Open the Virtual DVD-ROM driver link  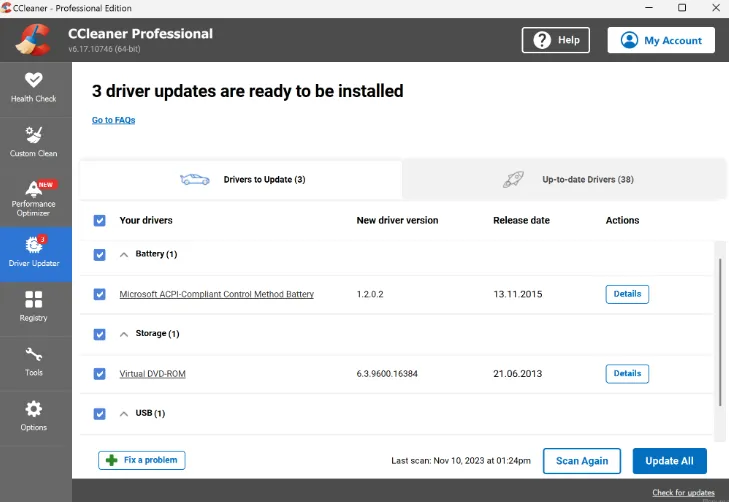click(x=152, y=374)
